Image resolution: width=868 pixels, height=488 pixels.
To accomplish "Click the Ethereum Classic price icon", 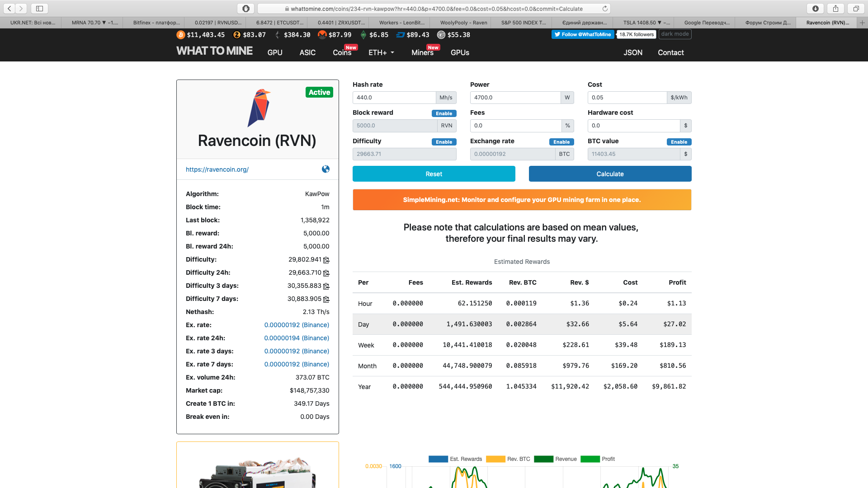I will pyautogui.click(x=363, y=35).
